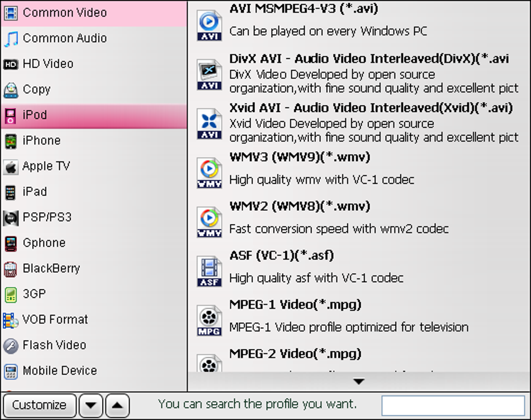Click the AVI MSMPEG4-V3 file icon
Viewport: 531px width, 420px height.
(209, 26)
